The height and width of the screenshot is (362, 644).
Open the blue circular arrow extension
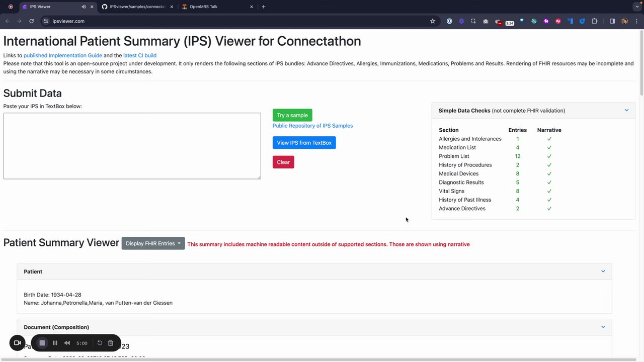click(582, 21)
